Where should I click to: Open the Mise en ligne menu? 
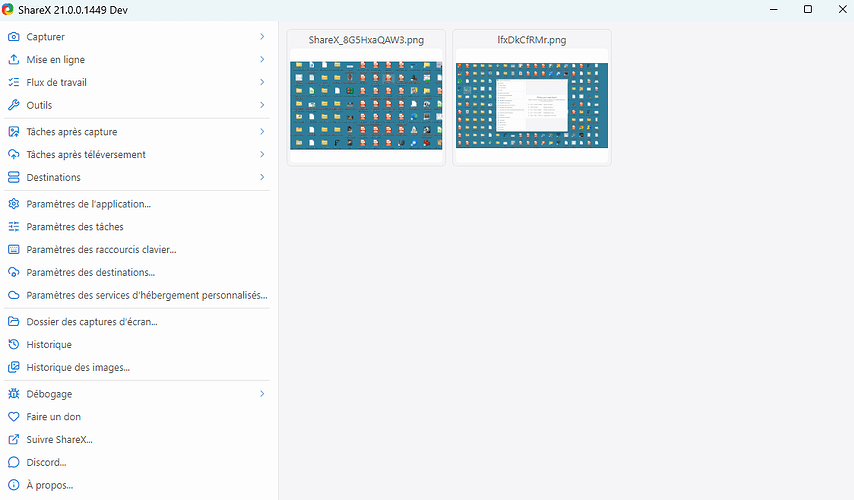[137, 59]
